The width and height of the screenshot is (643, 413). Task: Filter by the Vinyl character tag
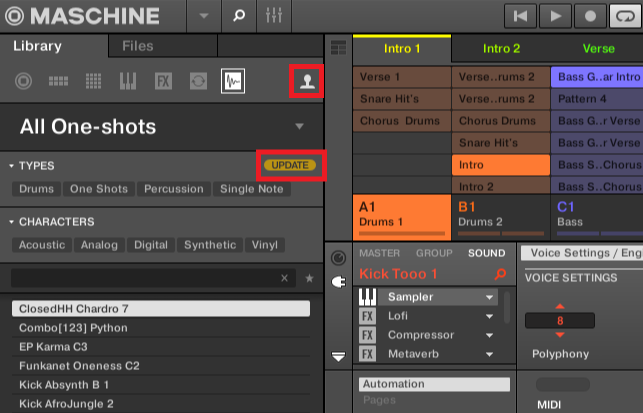(x=264, y=245)
